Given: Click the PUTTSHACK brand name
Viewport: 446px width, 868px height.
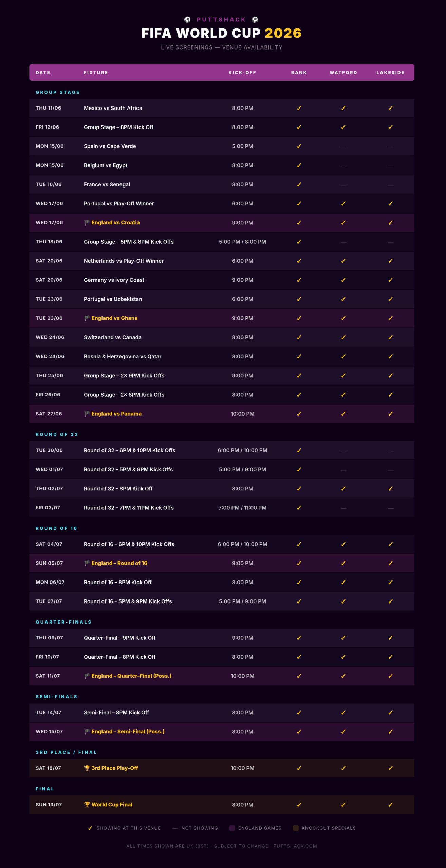Looking at the screenshot, I should (221, 20).
